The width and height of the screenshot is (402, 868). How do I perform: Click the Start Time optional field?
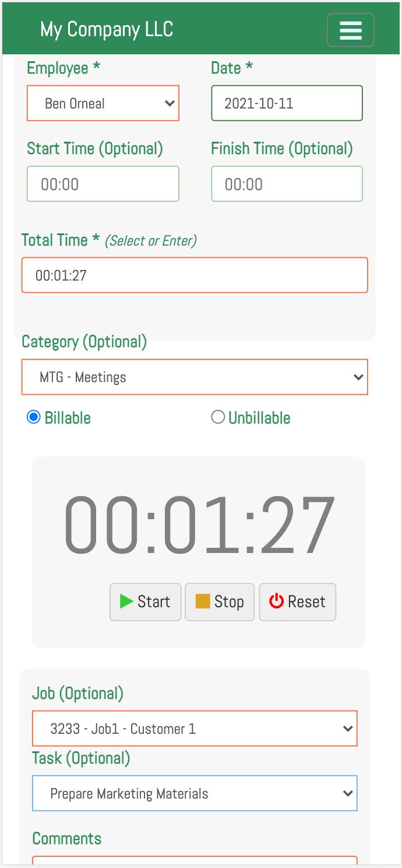pyautogui.click(x=103, y=184)
